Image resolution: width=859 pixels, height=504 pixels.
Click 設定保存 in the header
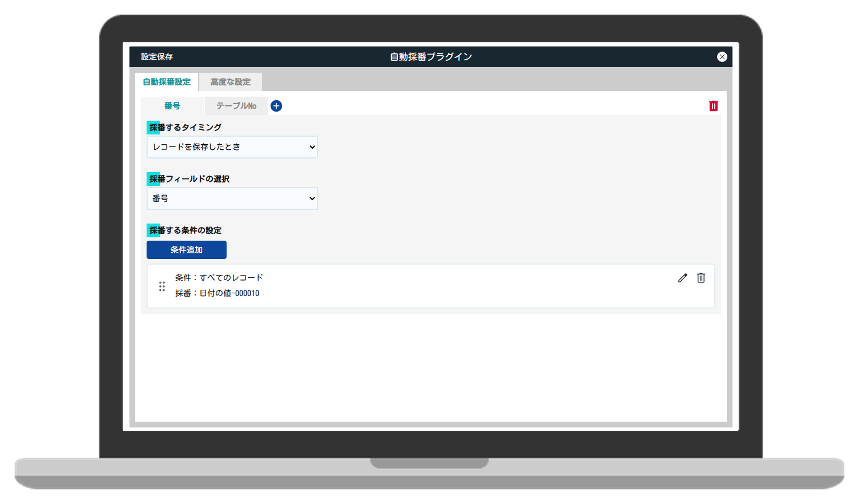(157, 57)
